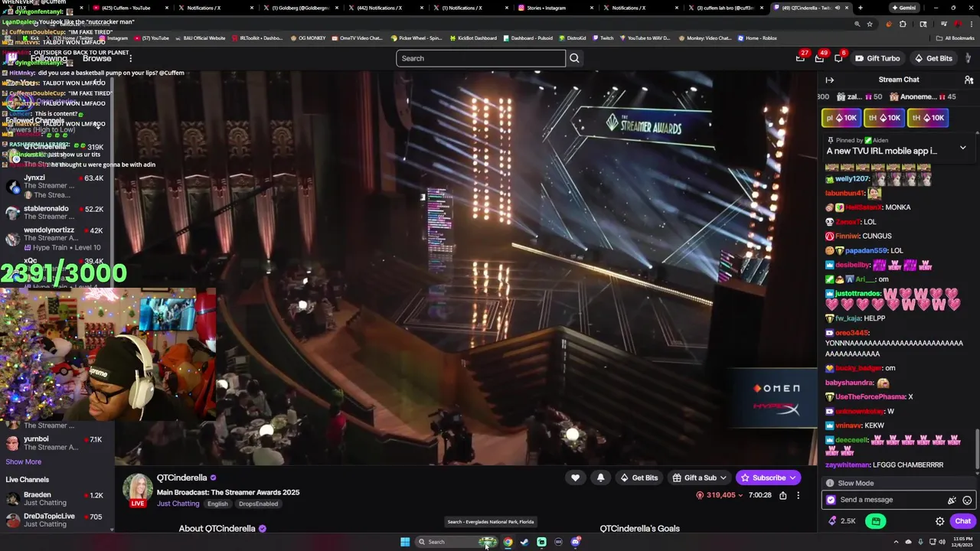Click the green channel points reward button
This screenshot has height=551, width=980.
[x=876, y=521]
